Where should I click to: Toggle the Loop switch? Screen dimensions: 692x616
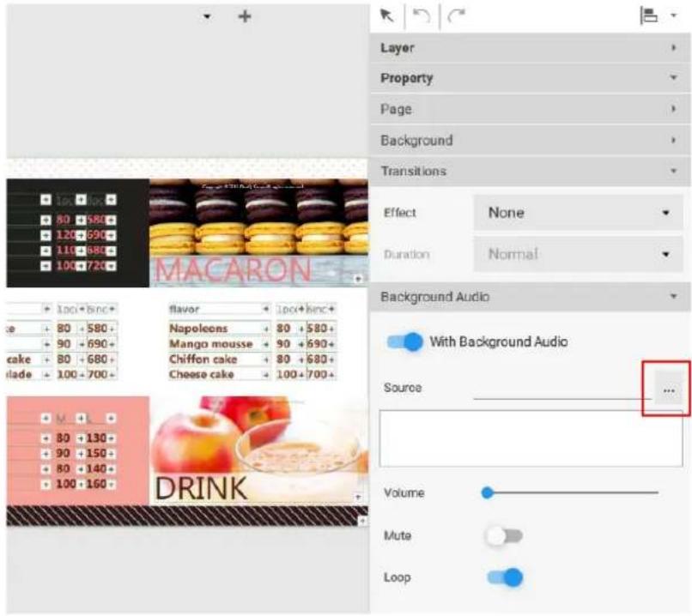(506, 577)
